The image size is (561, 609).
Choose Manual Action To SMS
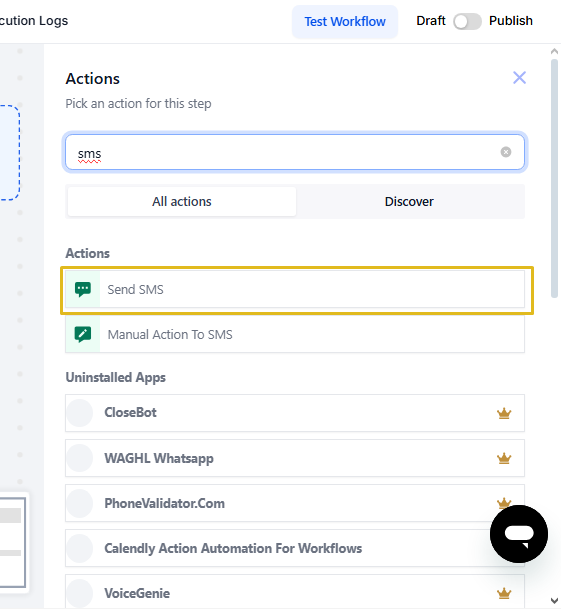coord(295,334)
